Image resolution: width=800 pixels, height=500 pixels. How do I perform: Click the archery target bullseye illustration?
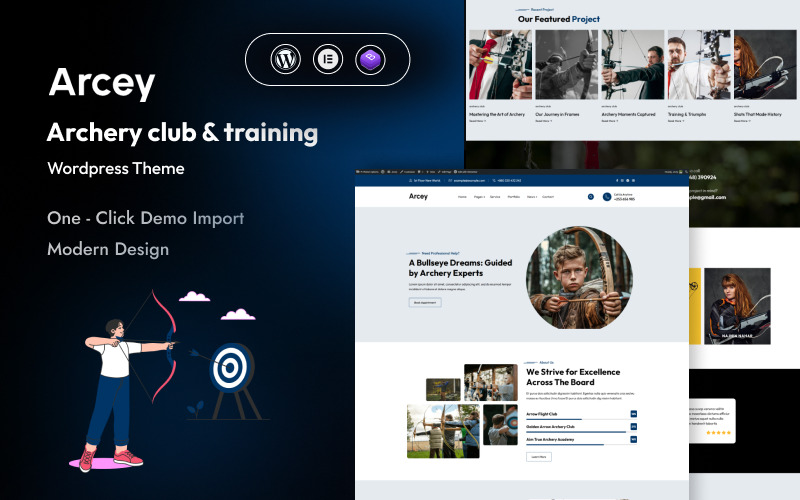click(229, 369)
